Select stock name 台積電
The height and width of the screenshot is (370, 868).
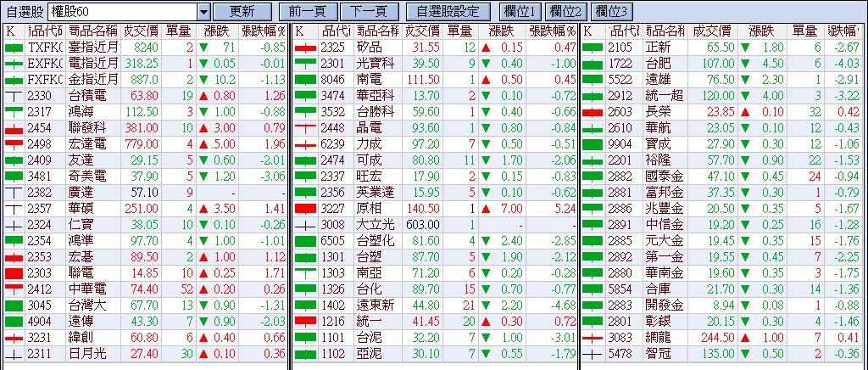[x=87, y=97]
